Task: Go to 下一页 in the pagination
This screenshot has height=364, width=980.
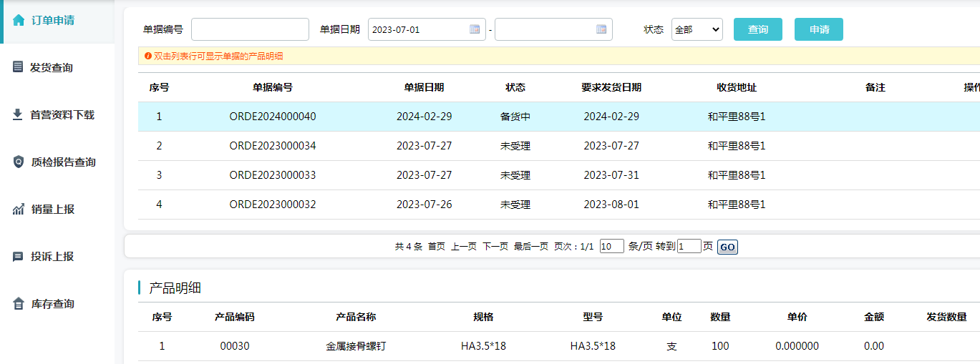Action: pyautogui.click(x=495, y=246)
